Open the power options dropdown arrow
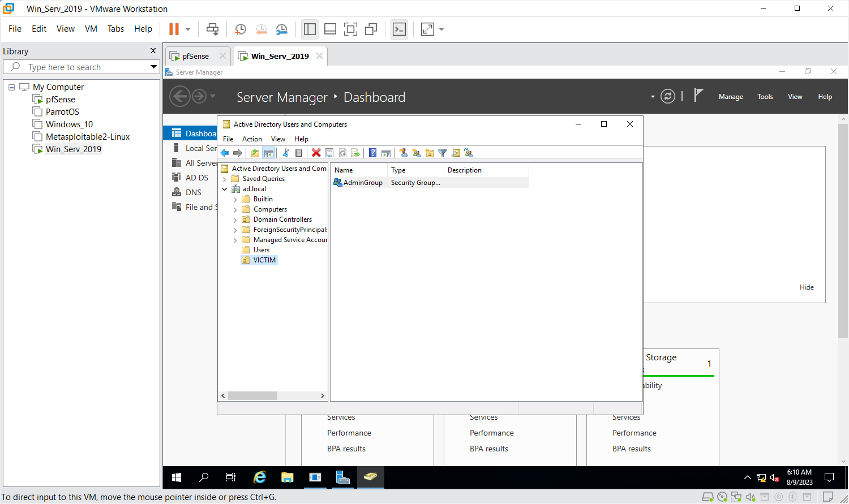The image size is (849, 504). point(188,29)
